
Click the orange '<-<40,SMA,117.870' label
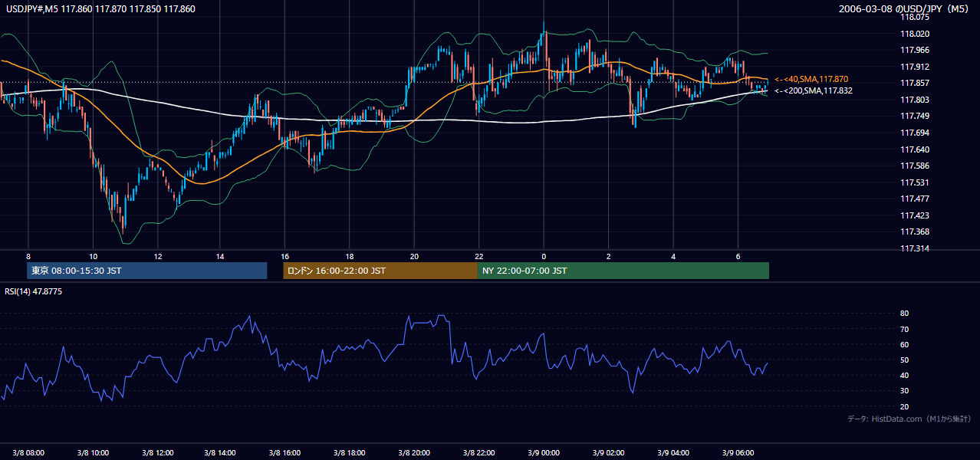[x=811, y=79]
